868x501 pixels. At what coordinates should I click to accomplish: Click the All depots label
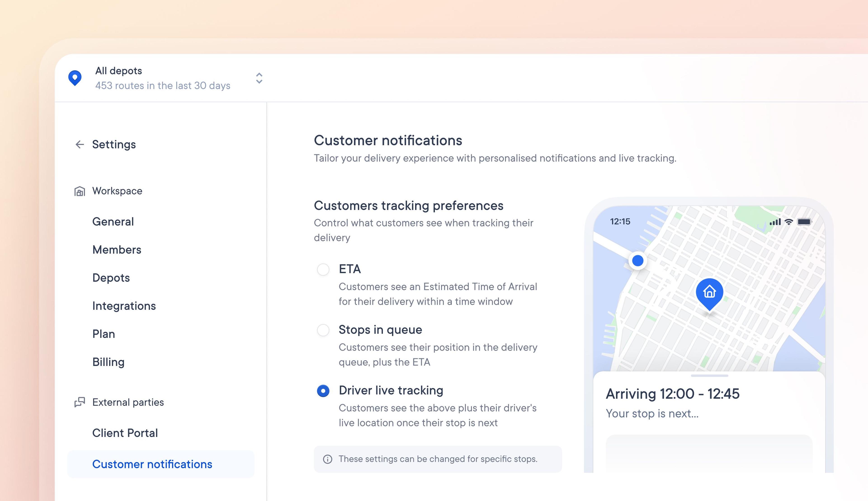coord(118,71)
